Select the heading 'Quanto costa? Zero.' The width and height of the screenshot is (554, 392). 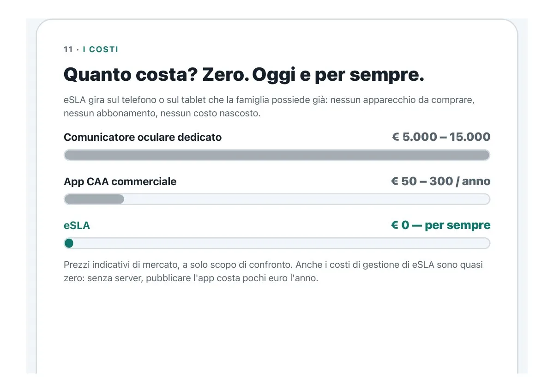click(x=154, y=75)
